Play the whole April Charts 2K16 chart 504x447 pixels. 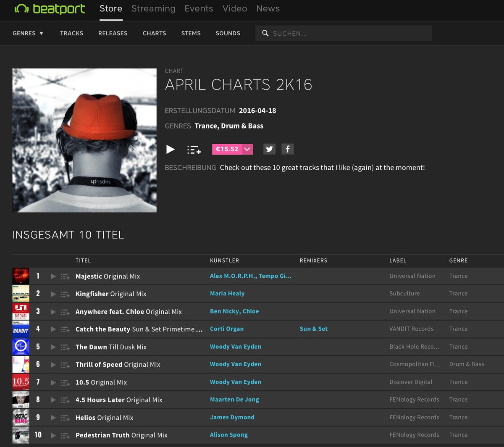tap(171, 149)
